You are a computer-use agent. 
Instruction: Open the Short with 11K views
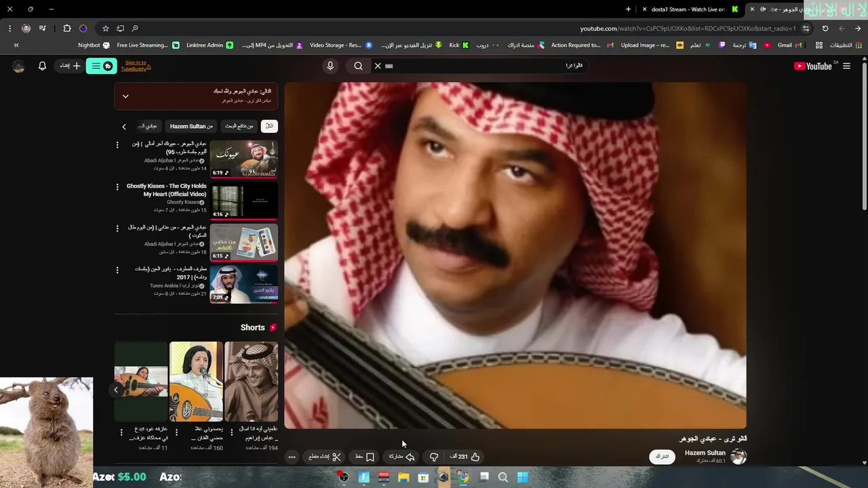(141, 382)
